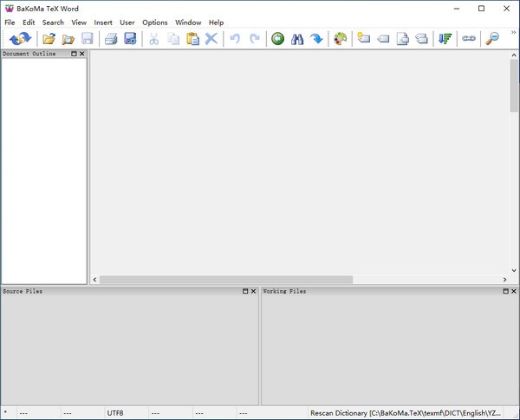Click the folder with magnifier browse icon

pyautogui.click(x=68, y=39)
